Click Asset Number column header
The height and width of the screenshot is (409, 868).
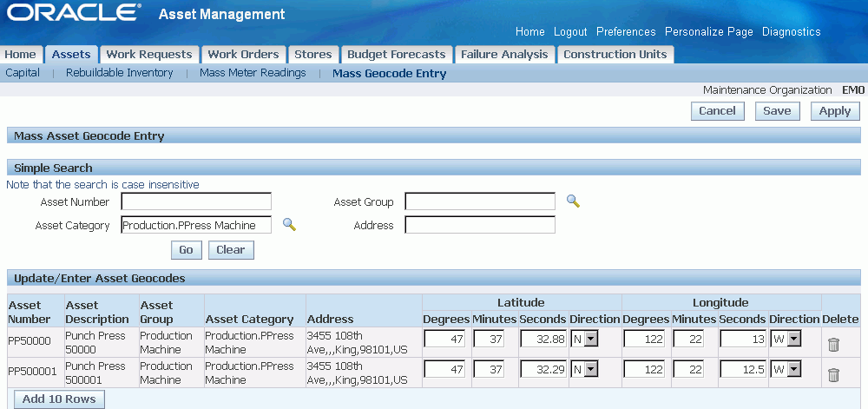tap(30, 312)
